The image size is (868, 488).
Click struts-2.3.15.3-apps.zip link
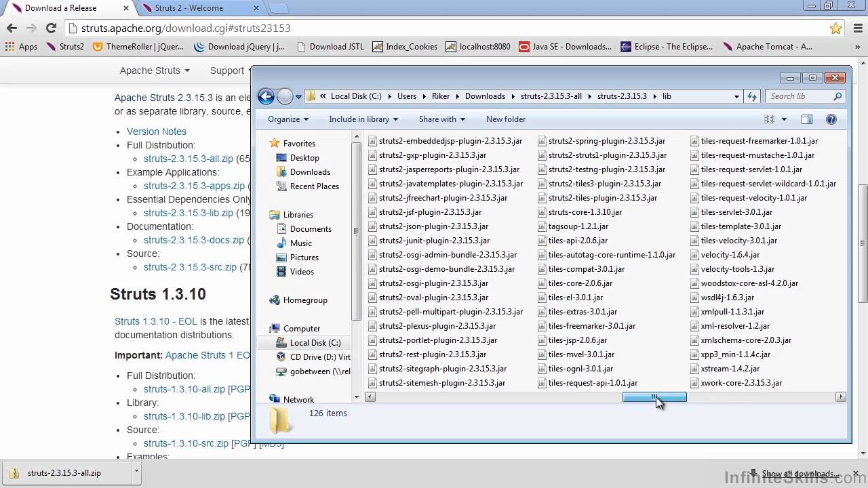(194, 186)
